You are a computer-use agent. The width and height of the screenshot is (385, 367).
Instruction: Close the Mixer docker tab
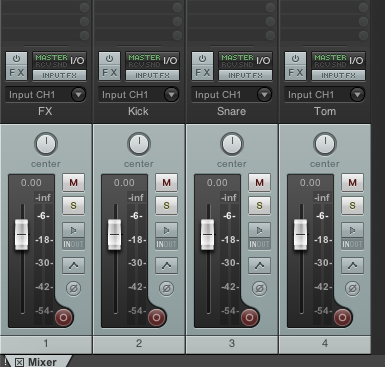(x=19, y=362)
